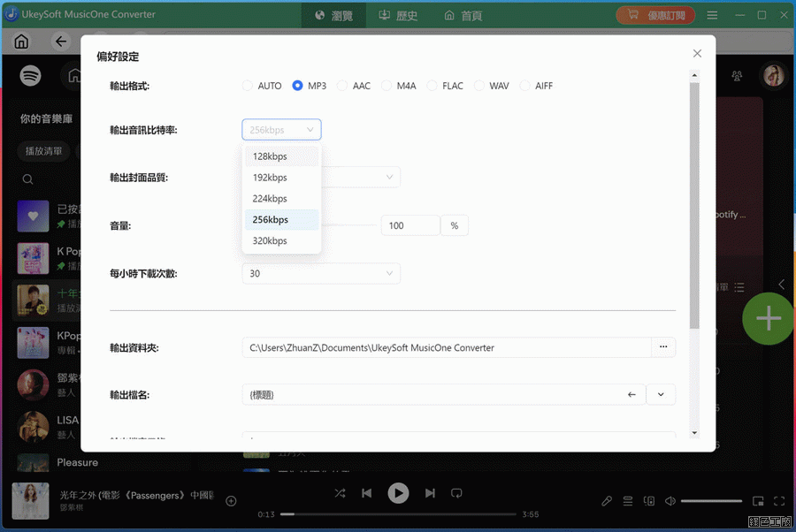Click the shuffle icon in the player bar
796x532 pixels.
pyautogui.click(x=341, y=493)
